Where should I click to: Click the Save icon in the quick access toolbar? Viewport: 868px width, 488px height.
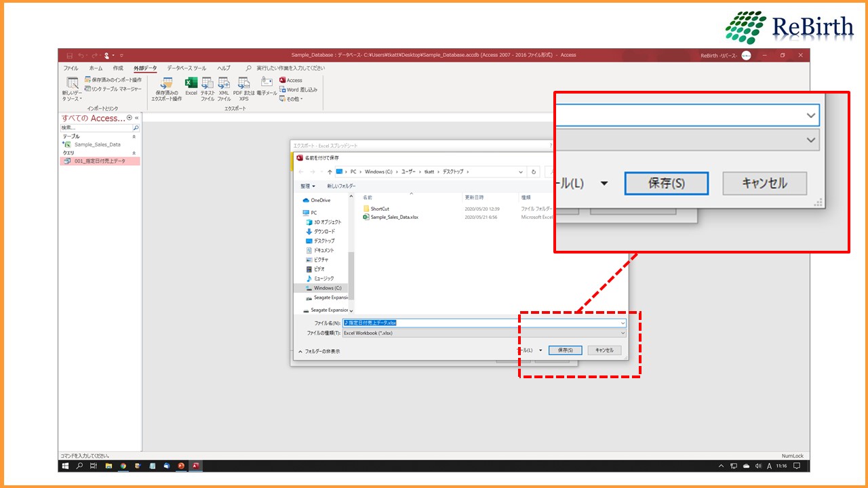pyautogui.click(x=69, y=55)
